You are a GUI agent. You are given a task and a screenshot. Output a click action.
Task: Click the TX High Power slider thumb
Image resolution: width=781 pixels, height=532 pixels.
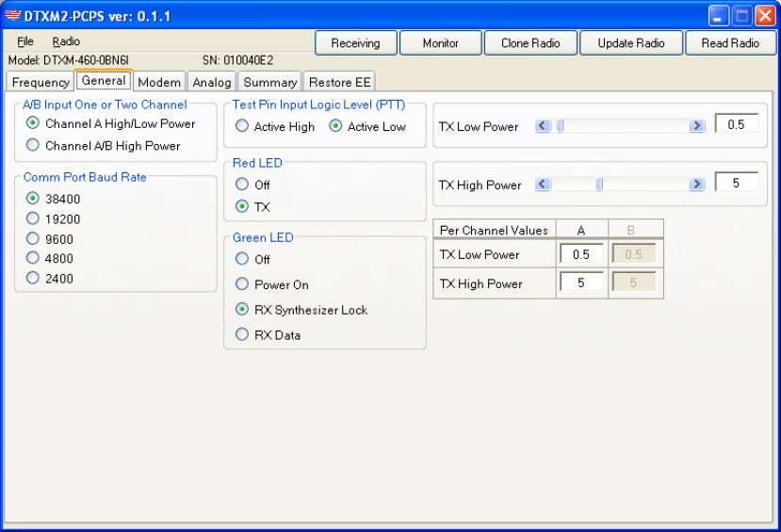[x=599, y=185]
